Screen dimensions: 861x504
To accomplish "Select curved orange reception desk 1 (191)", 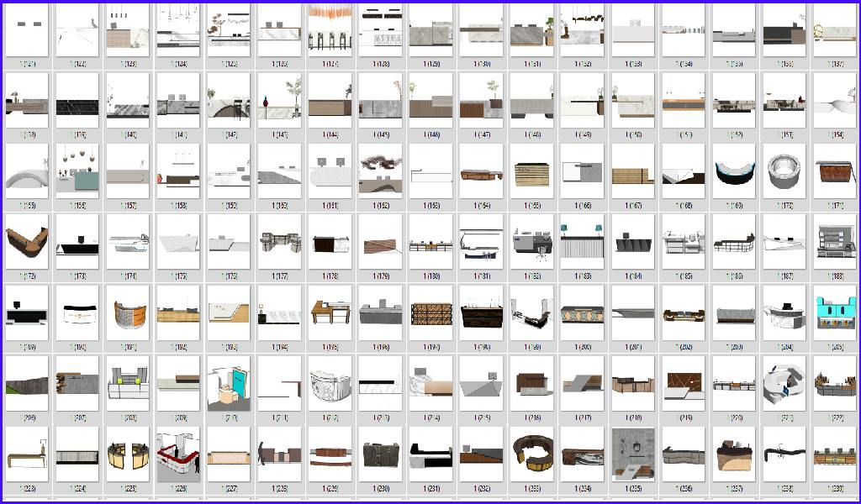I will coord(127,312).
